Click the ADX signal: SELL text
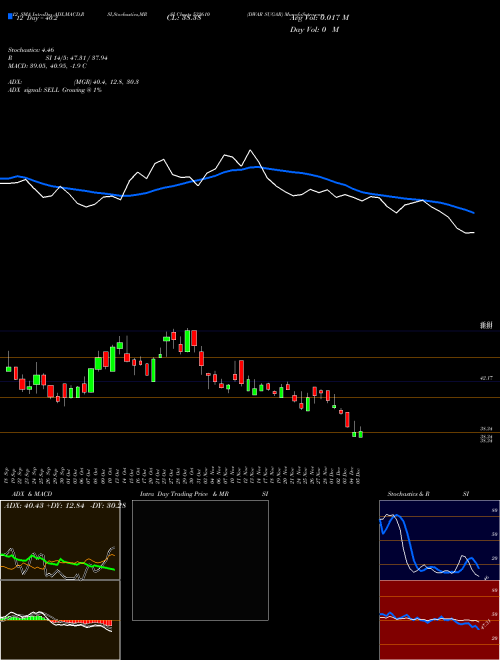Screen dimensions: 500x660 [55, 90]
